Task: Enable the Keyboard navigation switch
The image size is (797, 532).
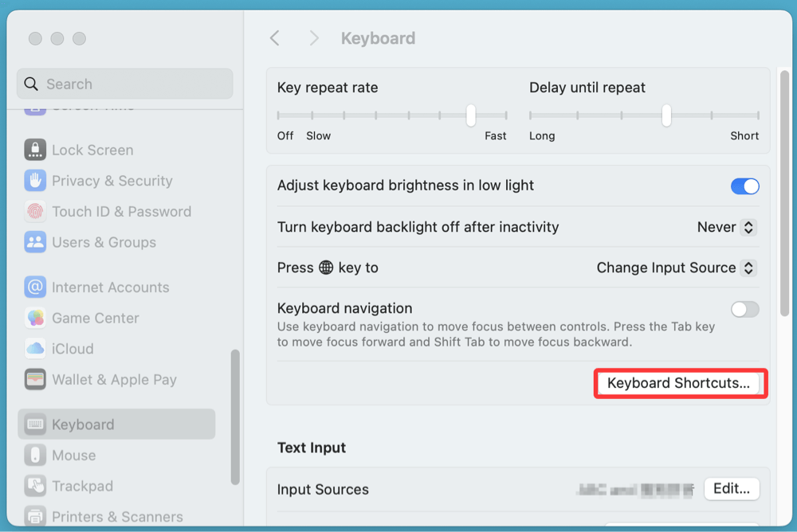Action: [744, 309]
